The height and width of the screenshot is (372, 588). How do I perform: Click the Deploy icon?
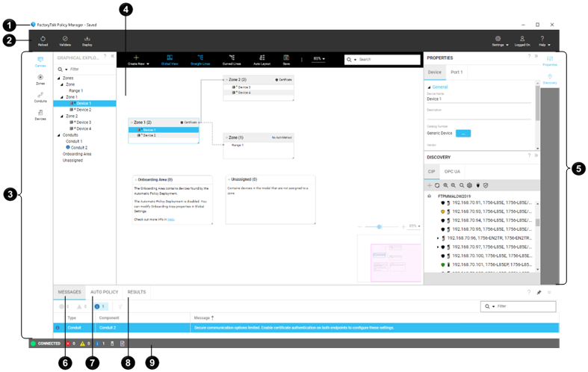87,41
